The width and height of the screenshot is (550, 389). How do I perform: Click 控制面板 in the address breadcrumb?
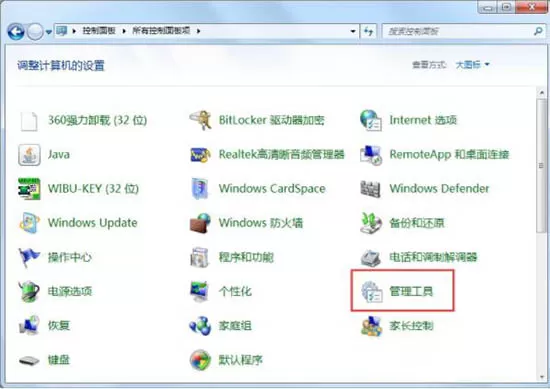click(x=99, y=31)
